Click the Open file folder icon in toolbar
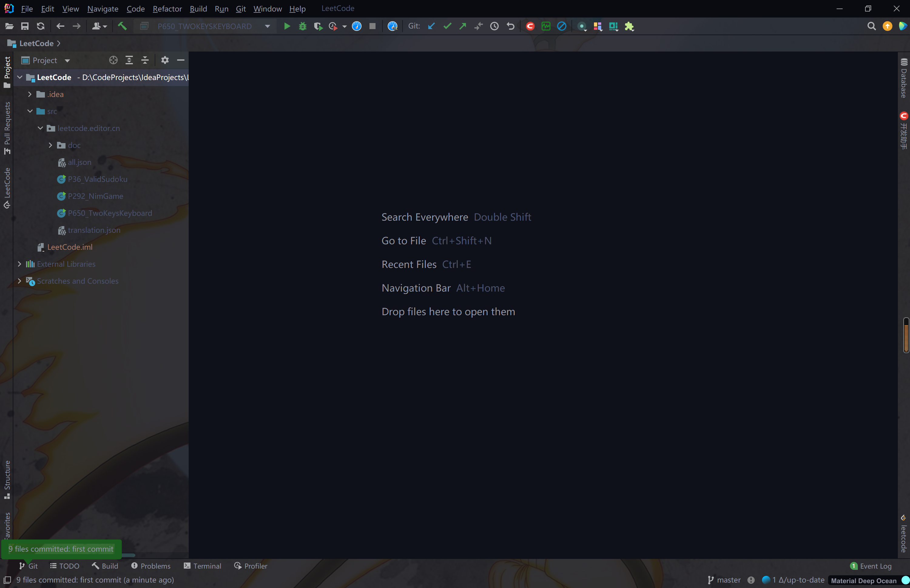The width and height of the screenshot is (910, 588). pyautogui.click(x=9, y=26)
